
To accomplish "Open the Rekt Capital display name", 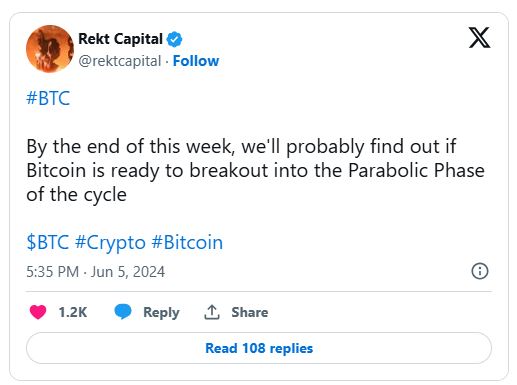I will [x=120, y=39].
